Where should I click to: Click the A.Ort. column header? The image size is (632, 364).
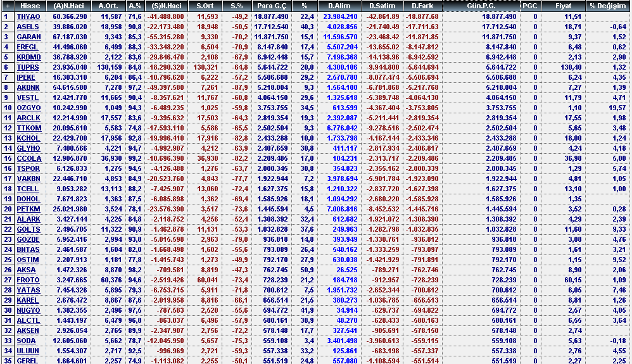tap(109, 6)
